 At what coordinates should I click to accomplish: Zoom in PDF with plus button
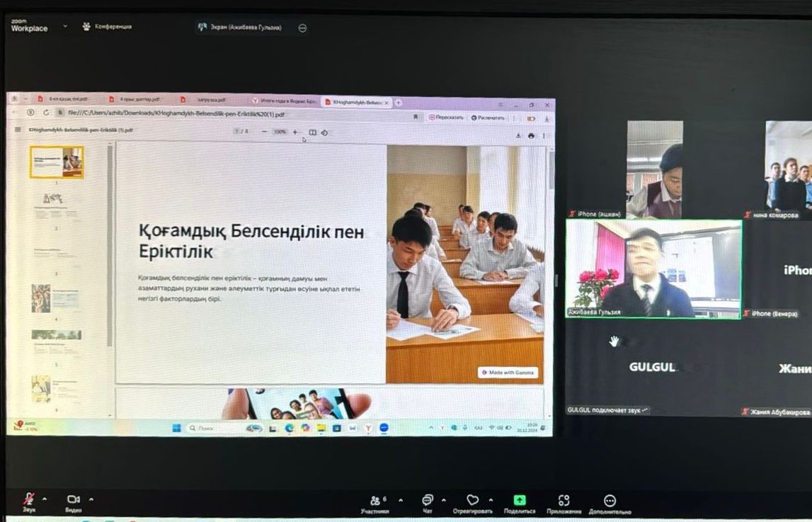tap(295, 132)
